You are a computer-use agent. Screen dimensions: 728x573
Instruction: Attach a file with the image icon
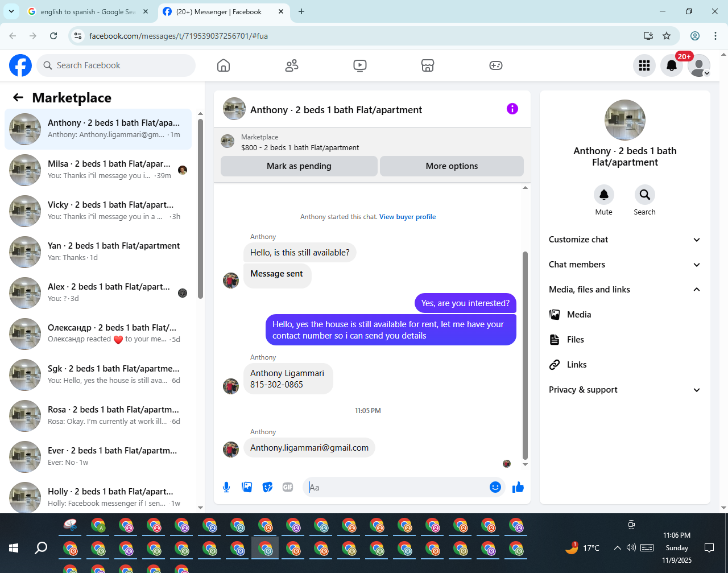click(x=247, y=487)
